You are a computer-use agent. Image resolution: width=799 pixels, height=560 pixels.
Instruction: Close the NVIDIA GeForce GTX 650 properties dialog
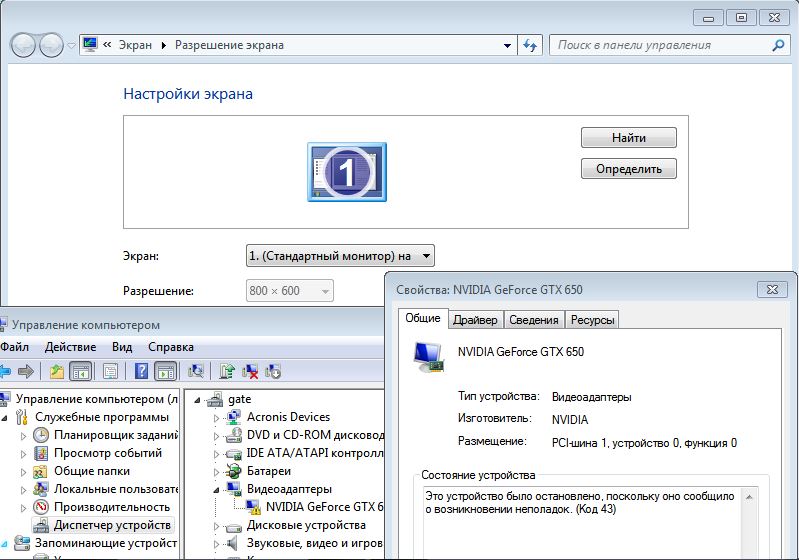point(772,289)
